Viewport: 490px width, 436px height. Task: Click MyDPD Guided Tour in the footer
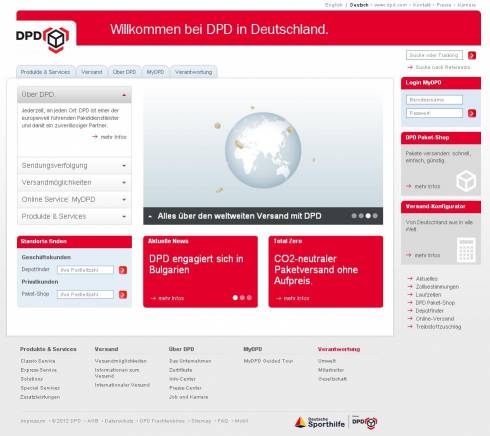[x=268, y=361]
